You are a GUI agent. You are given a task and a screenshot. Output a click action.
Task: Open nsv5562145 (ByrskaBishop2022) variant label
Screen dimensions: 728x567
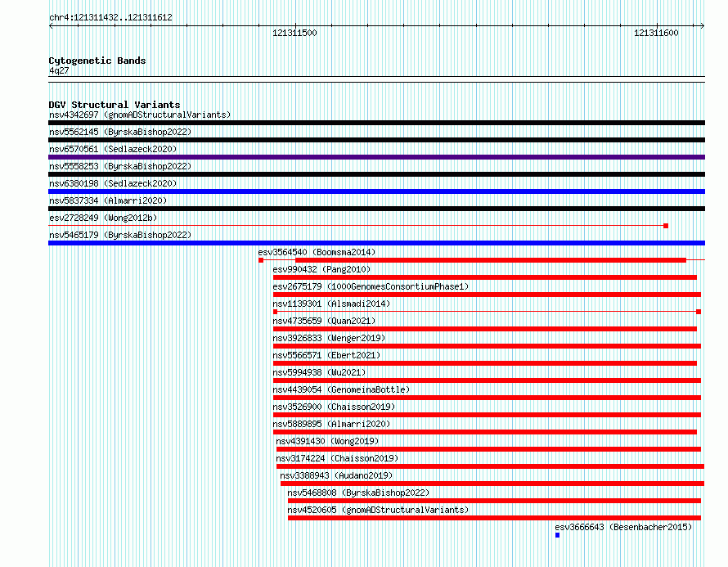120,132
